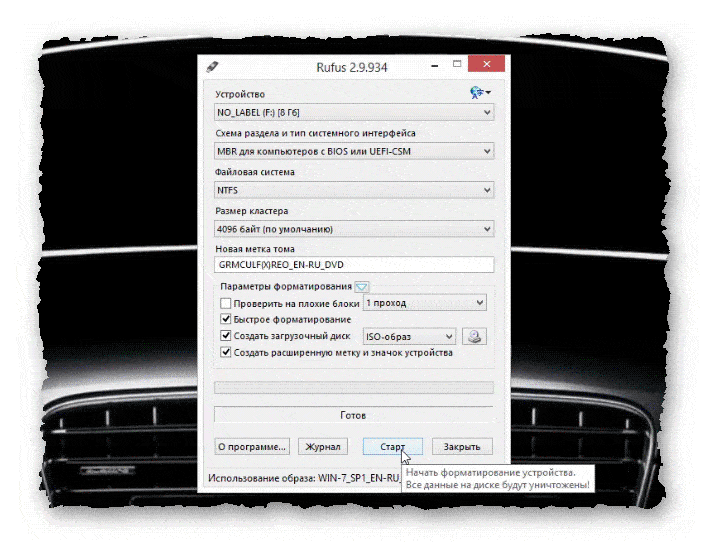Click the Параметры форматирования heading text
Viewport: 704px width, 544px height.
pos(286,286)
